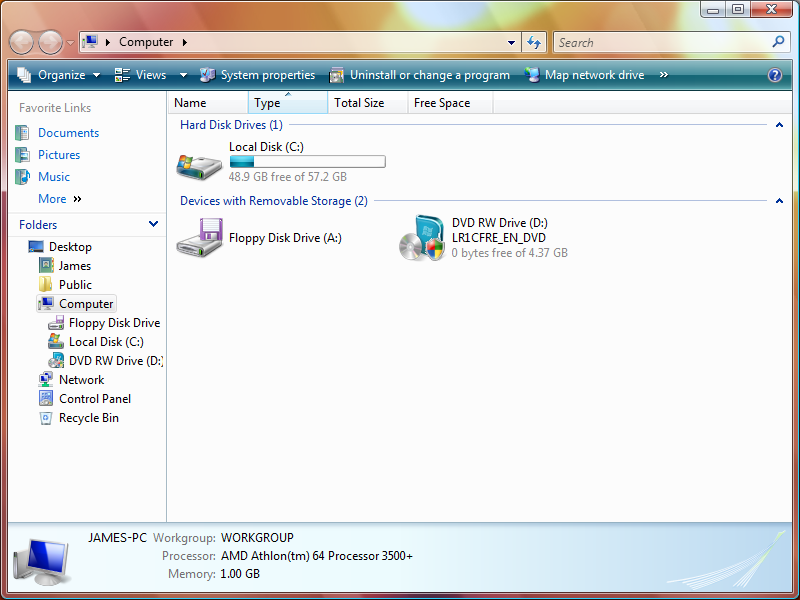Select Computer in folder tree

click(x=77, y=304)
